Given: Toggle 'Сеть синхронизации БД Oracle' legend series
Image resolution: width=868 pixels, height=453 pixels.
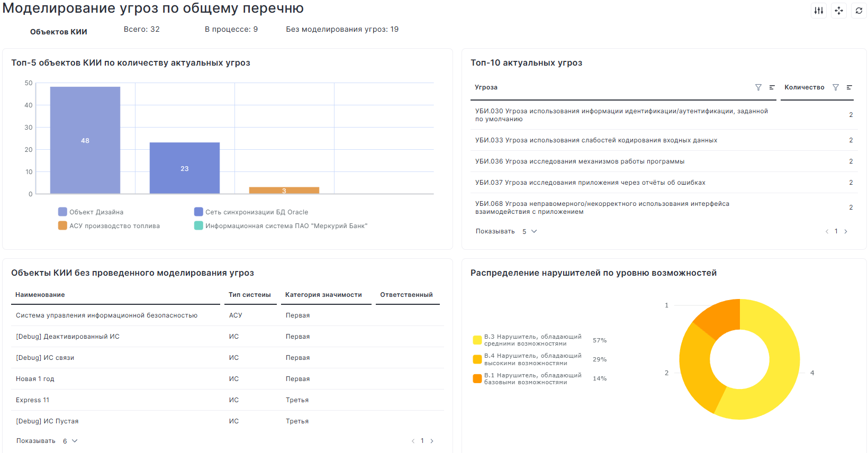Looking at the screenshot, I should click(251, 212).
